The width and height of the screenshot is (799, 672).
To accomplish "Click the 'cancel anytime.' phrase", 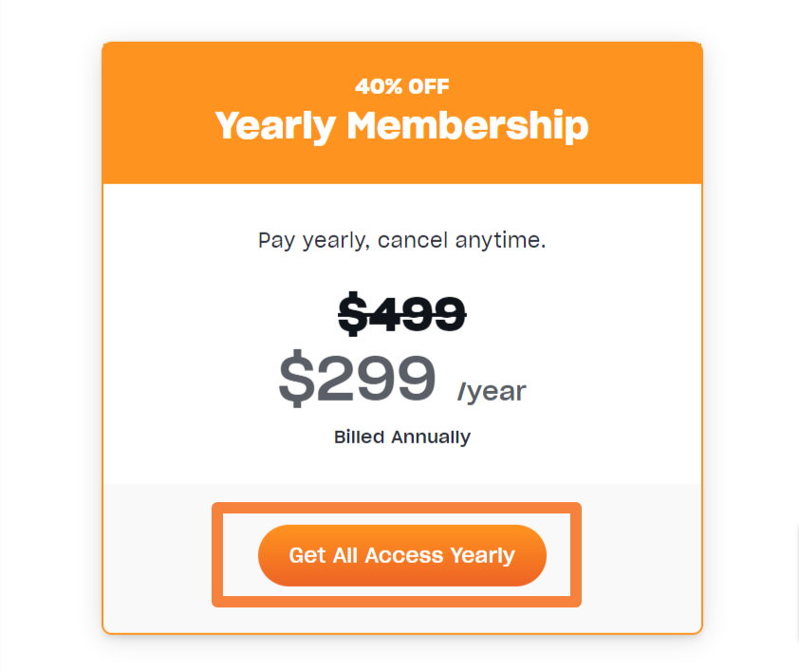I will click(462, 240).
